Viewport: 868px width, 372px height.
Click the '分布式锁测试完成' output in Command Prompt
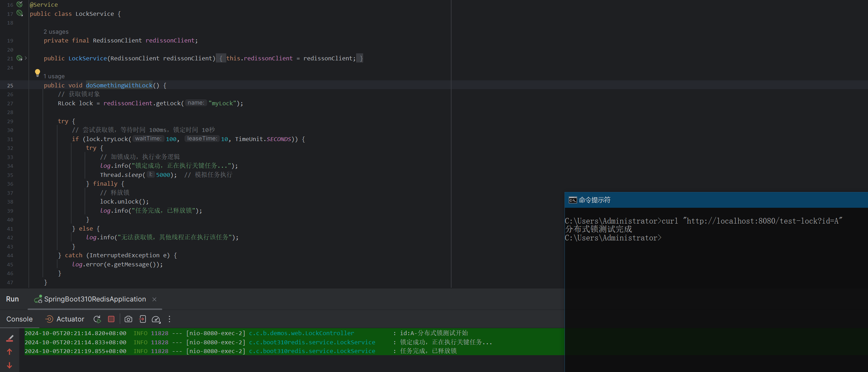coord(599,229)
